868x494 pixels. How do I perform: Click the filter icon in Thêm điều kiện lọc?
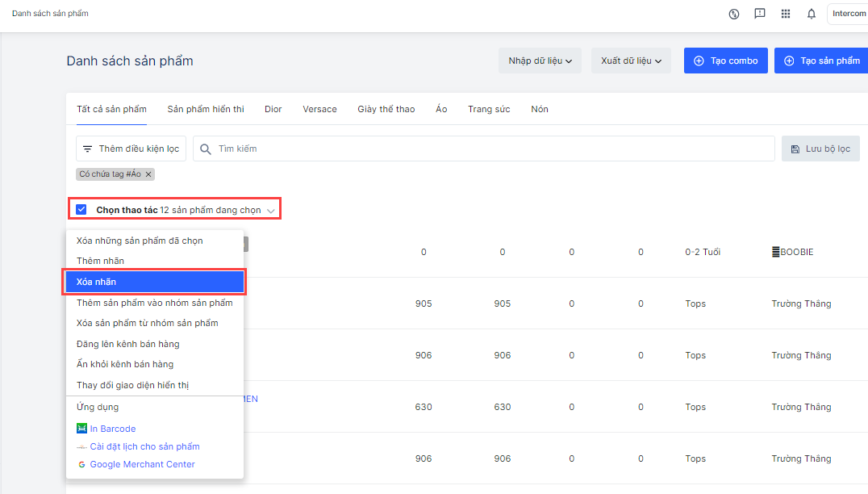(x=88, y=149)
